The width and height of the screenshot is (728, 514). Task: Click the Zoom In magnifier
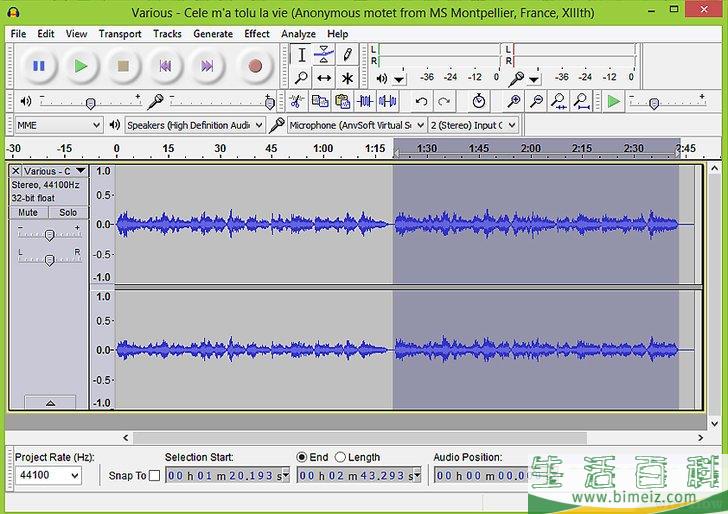coord(514,101)
